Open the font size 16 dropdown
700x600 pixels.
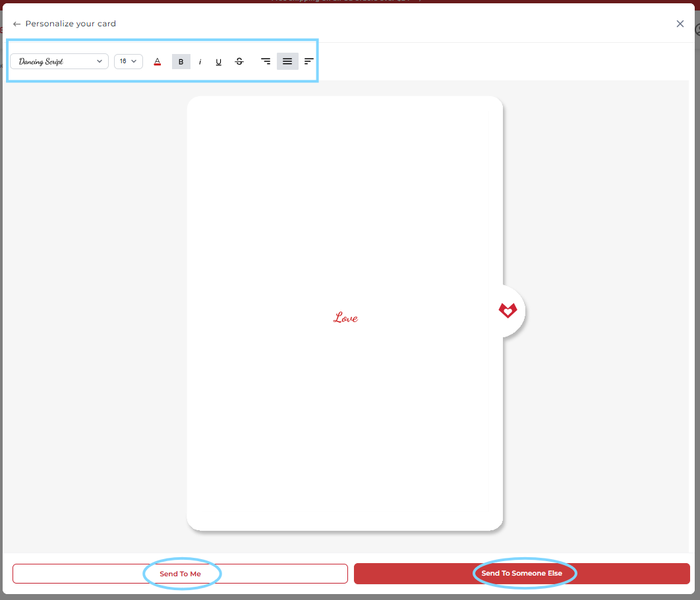coord(128,61)
